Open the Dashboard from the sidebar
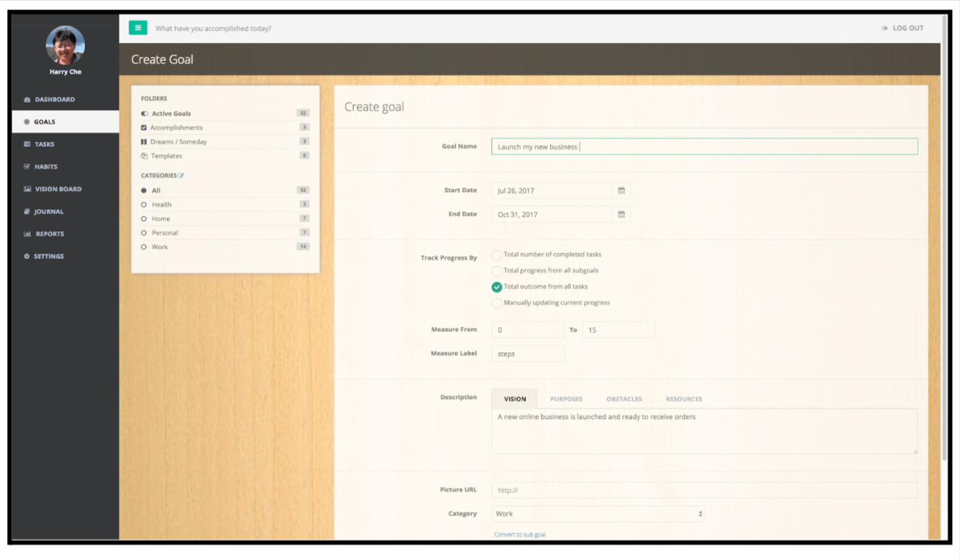The height and width of the screenshot is (560, 960). tap(55, 99)
